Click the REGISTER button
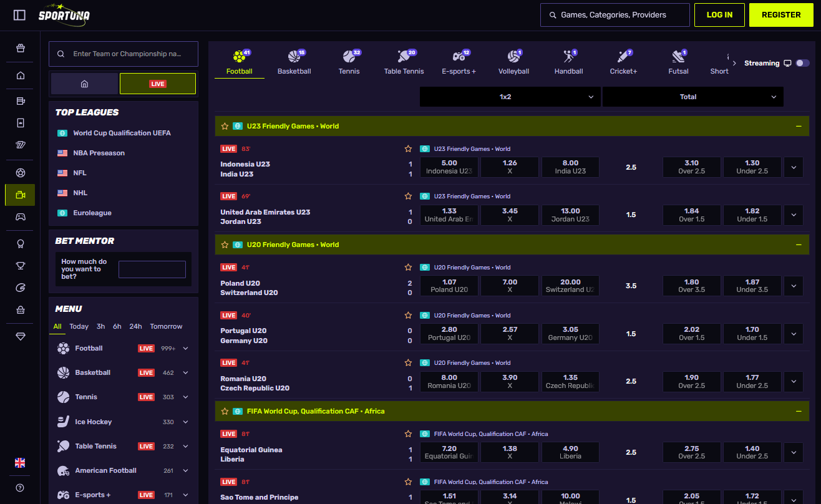 781,15
